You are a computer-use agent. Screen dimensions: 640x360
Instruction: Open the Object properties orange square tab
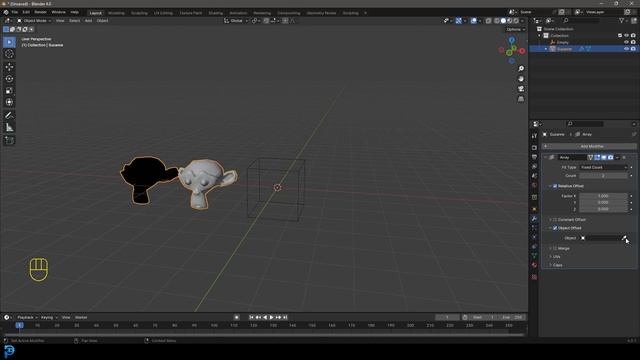(534, 209)
